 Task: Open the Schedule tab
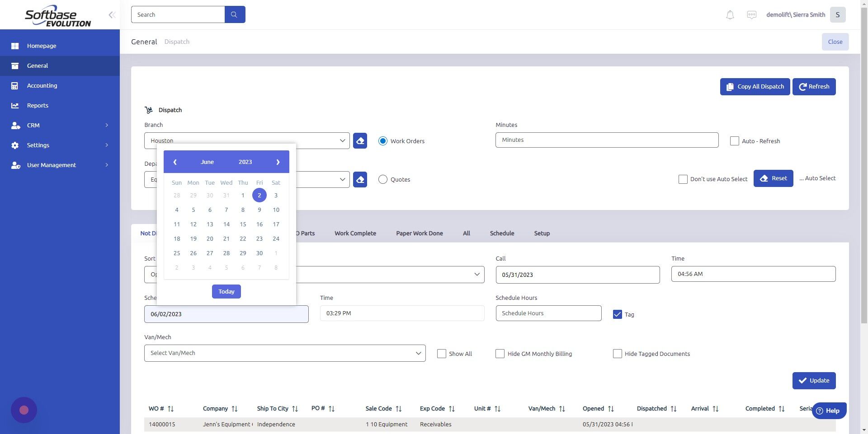(x=502, y=233)
